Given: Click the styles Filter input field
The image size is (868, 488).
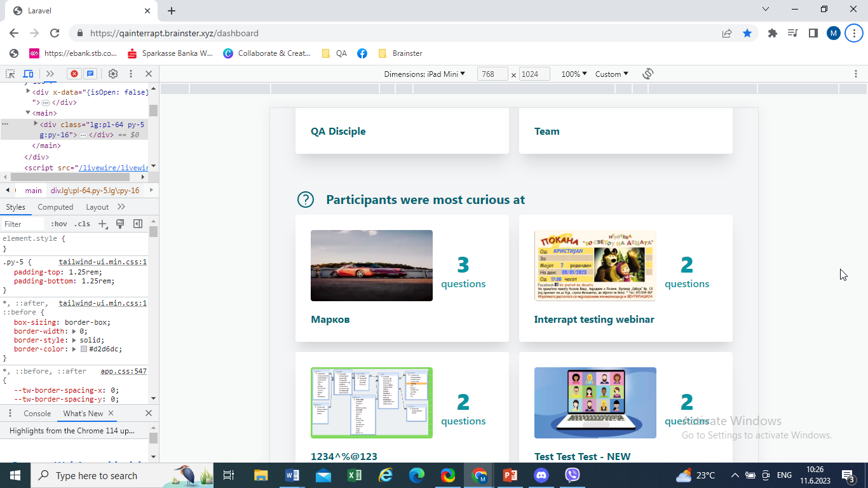Looking at the screenshot, I should (x=23, y=224).
